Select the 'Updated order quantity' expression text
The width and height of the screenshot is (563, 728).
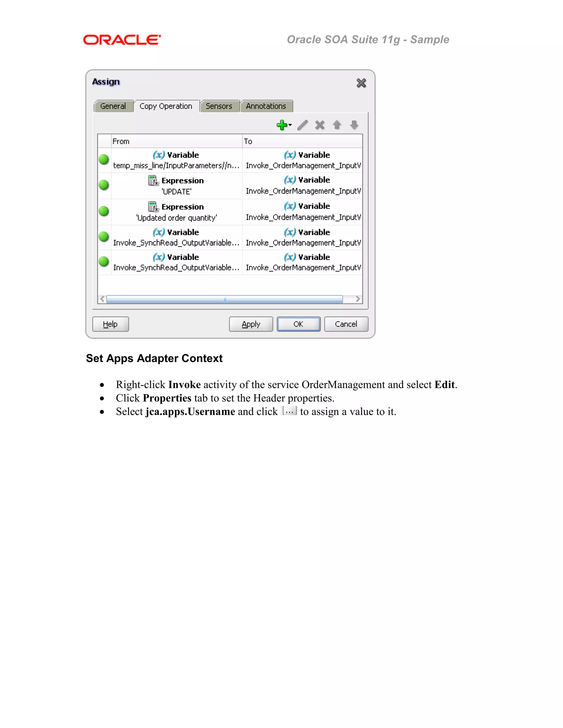click(176, 218)
